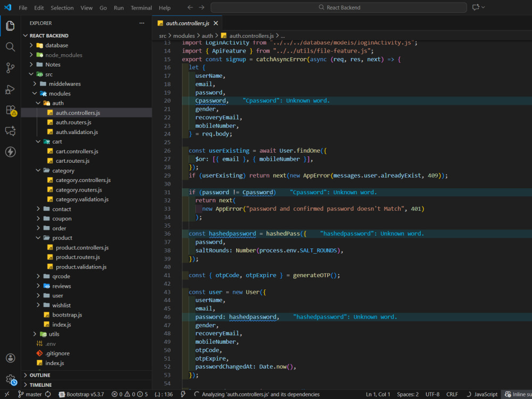The image size is (532, 399).
Task: Open the Manage gear settings icon
Action: click(11, 379)
